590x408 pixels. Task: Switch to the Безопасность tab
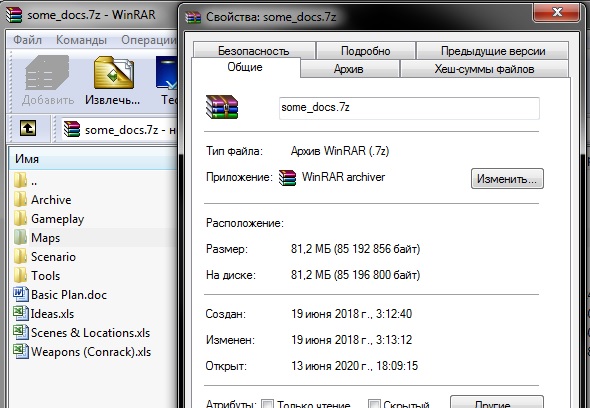tap(254, 51)
